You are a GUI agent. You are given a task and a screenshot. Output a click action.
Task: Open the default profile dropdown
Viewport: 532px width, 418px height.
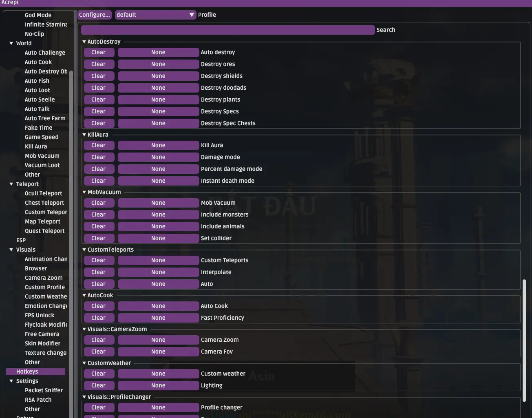pos(155,15)
